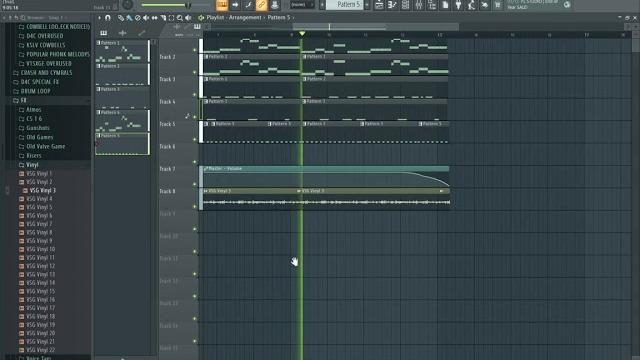Select the playlist Slip tool
Viewport: 640px width, 360px height.
154,18
